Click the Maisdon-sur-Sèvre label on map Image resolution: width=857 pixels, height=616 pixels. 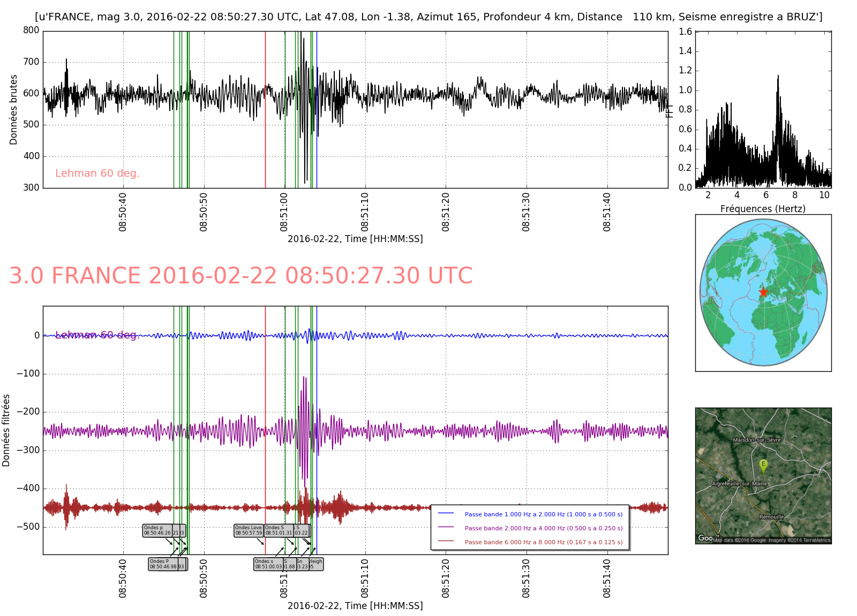click(x=756, y=440)
